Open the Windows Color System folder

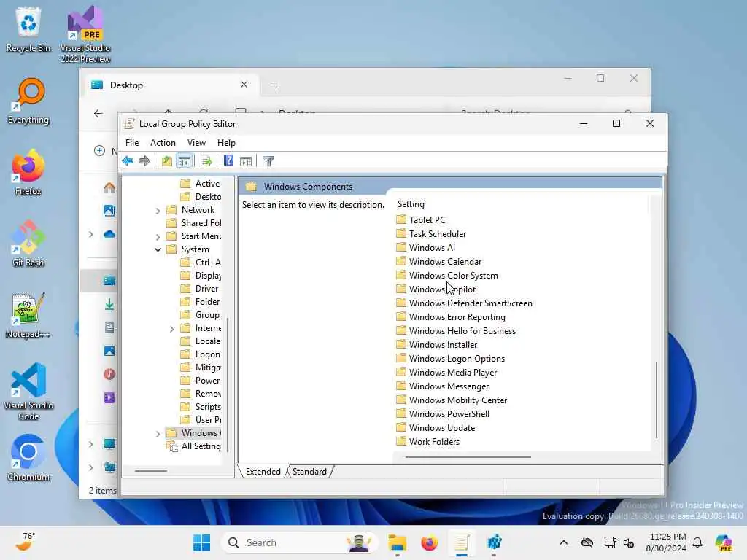pyautogui.click(x=447, y=275)
